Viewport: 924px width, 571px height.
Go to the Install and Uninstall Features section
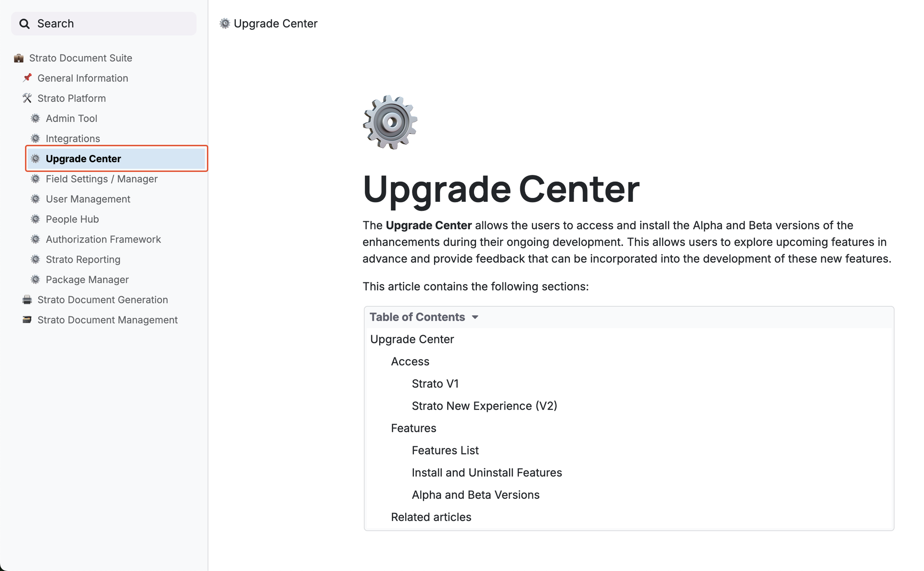[487, 473]
